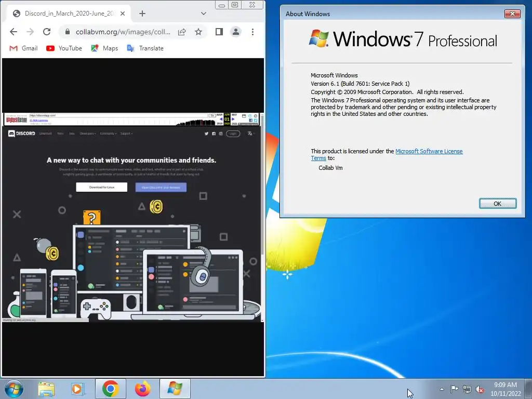Image resolution: width=532 pixels, height=399 pixels.
Task: Open Firefox from the taskbar
Action: (x=142, y=389)
